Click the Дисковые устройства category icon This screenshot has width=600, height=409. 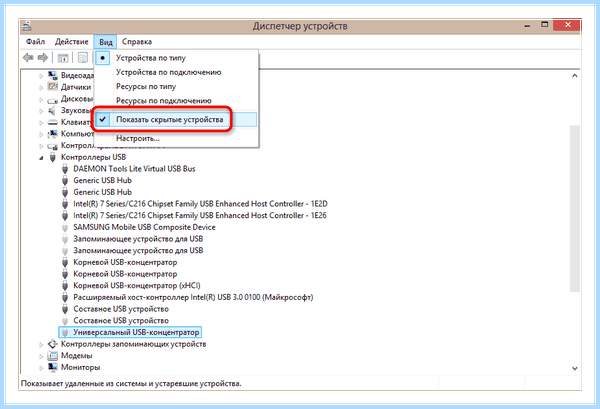point(52,100)
